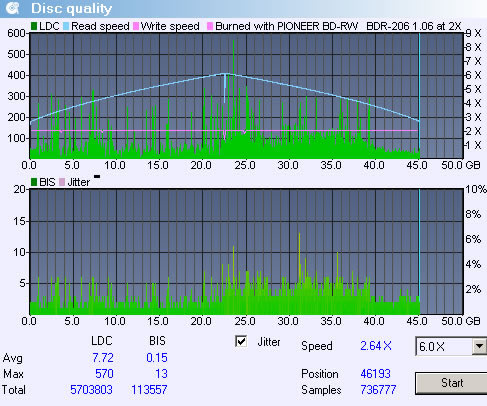487x406 pixels.
Task: Click the Disc quality title disc icon
Action: [13, 8]
